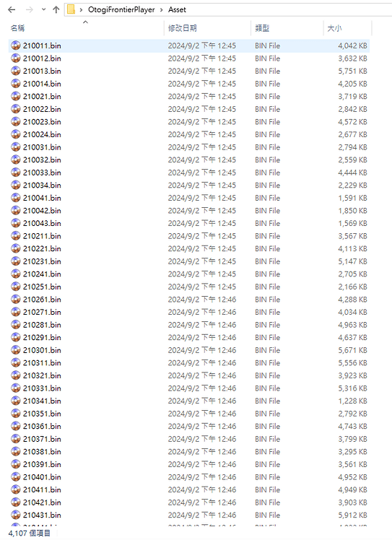Select file 210301.bin in list
This screenshot has width=392, height=540.
pos(188,350)
